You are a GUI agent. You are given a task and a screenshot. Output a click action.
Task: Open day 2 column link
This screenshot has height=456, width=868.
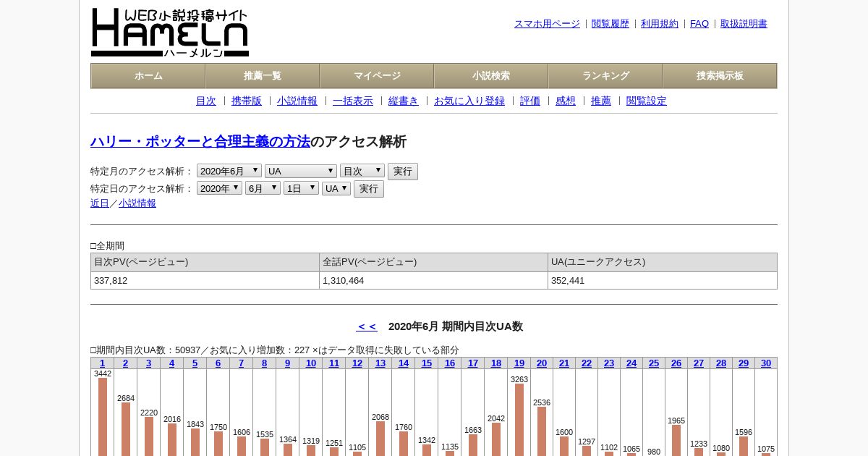pyautogui.click(x=125, y=363)
